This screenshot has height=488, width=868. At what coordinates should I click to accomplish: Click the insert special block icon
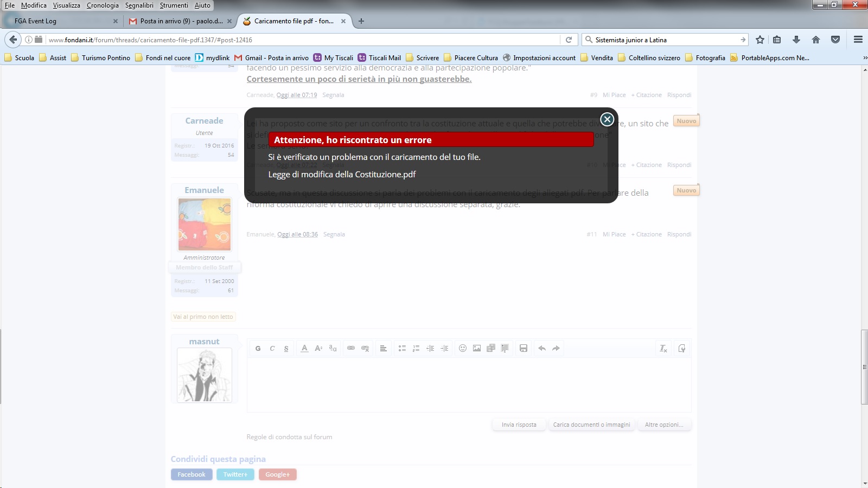point(505,349)
